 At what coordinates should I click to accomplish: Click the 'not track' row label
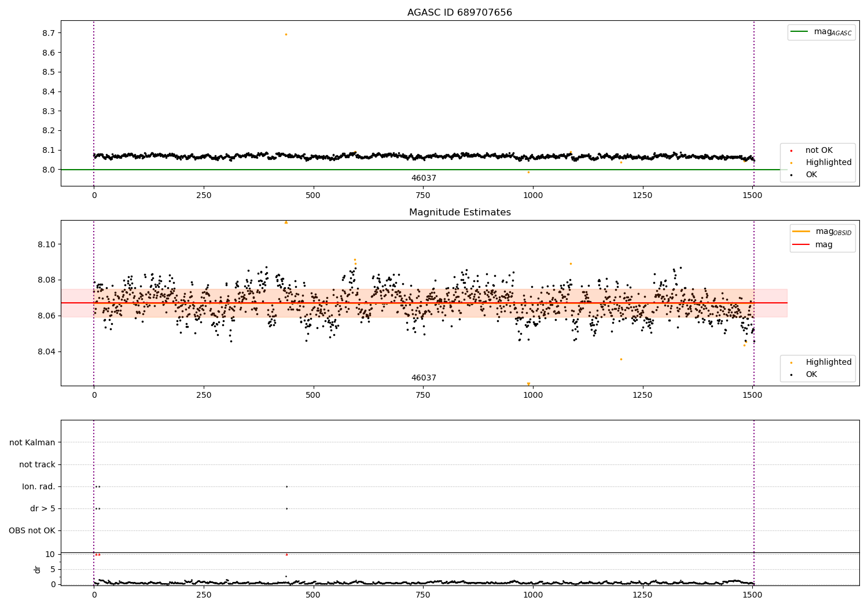click(37, 465)
